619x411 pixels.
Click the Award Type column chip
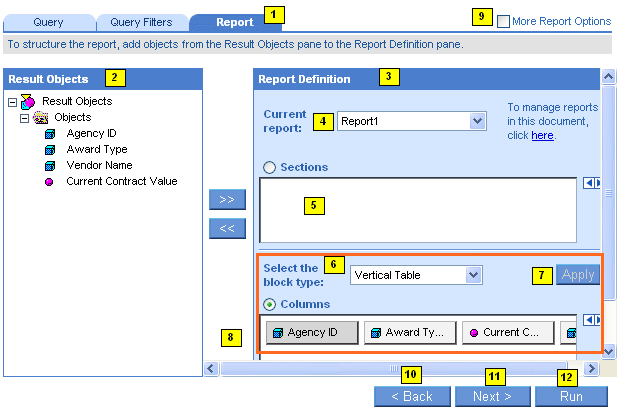[409, 333]
